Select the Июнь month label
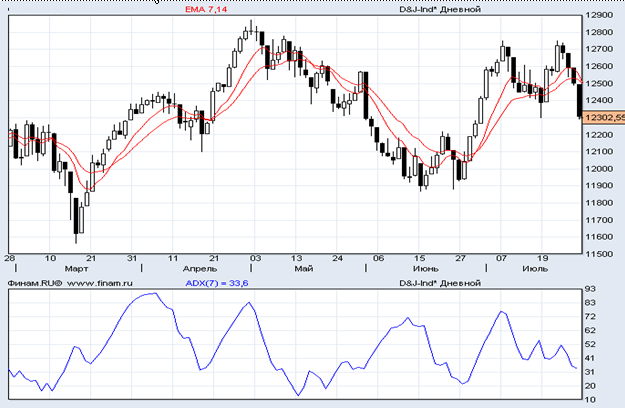This screenshot has height=408, width=625. tap(427, 269)
